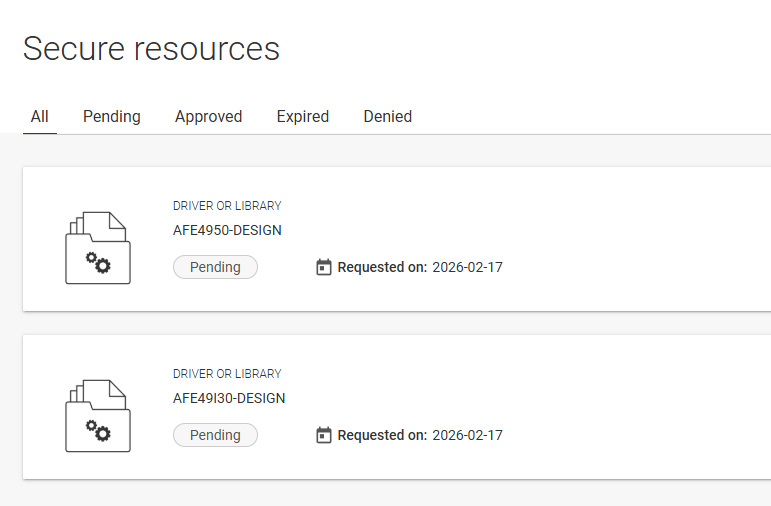This screenshot has height=506, width=771.
Task: Open the Pending tab
Action: [x=112, y=117]
